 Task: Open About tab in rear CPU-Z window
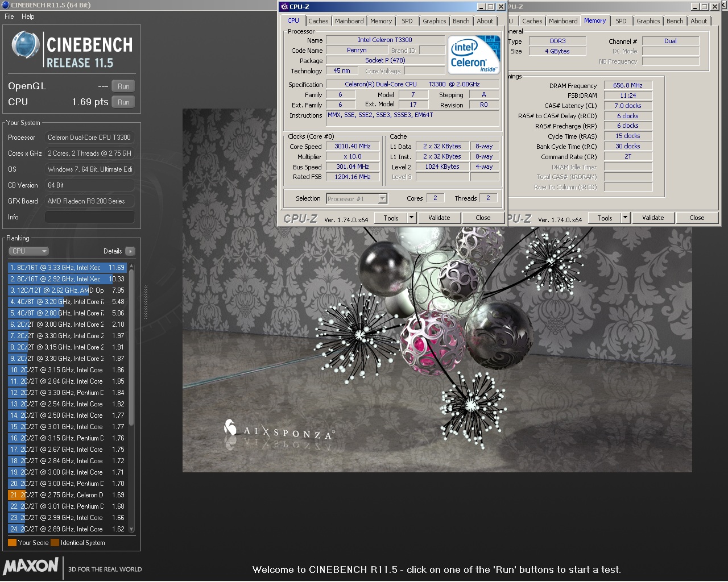(x=699, y=21)
